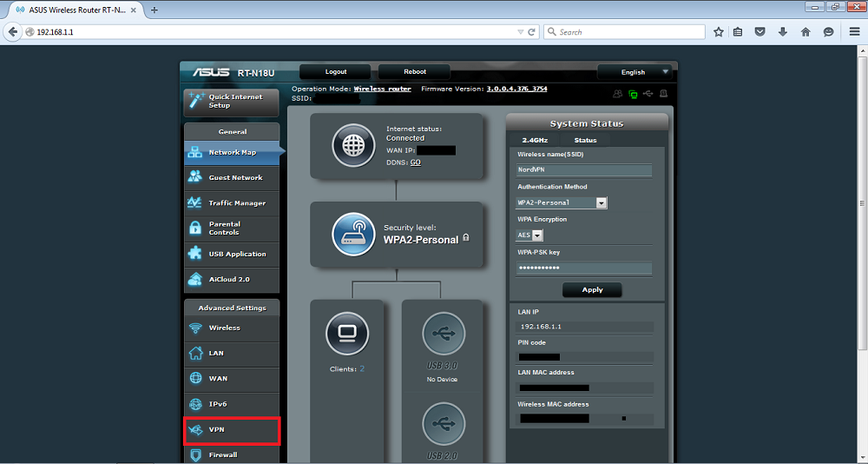Click the Wireless name SSID field
The image size is (868, 464).
[583, 169]
